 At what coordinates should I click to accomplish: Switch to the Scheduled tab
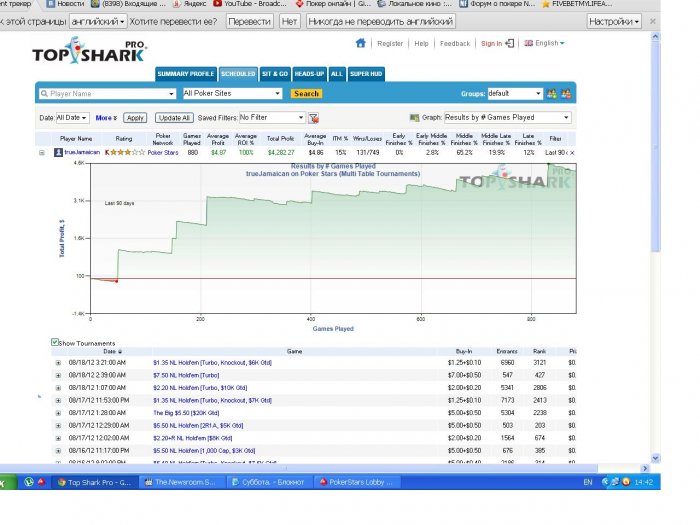(238, 74)
